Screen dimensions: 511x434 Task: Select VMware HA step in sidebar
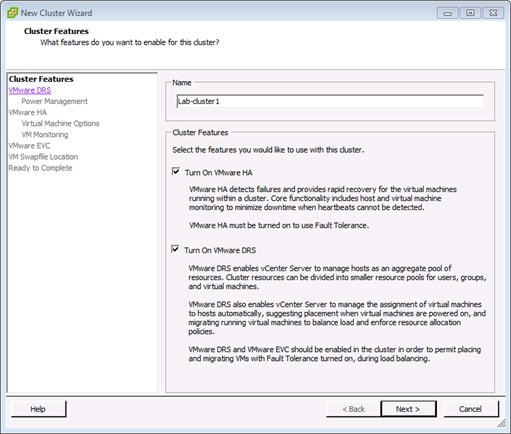28,112
